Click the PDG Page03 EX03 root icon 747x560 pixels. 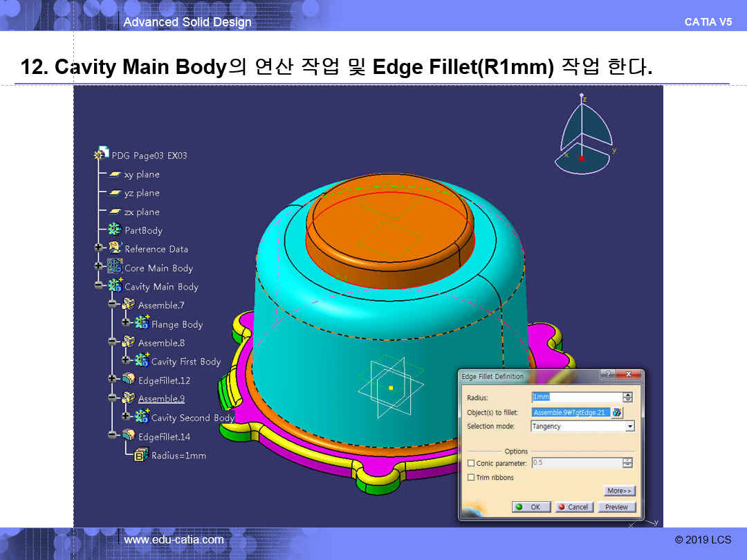point(102,155)
